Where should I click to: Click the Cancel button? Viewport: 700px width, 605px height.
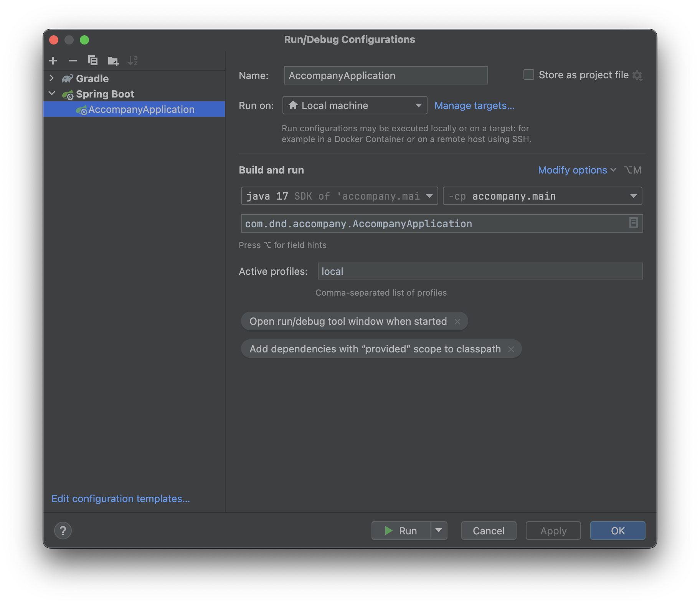489,531
